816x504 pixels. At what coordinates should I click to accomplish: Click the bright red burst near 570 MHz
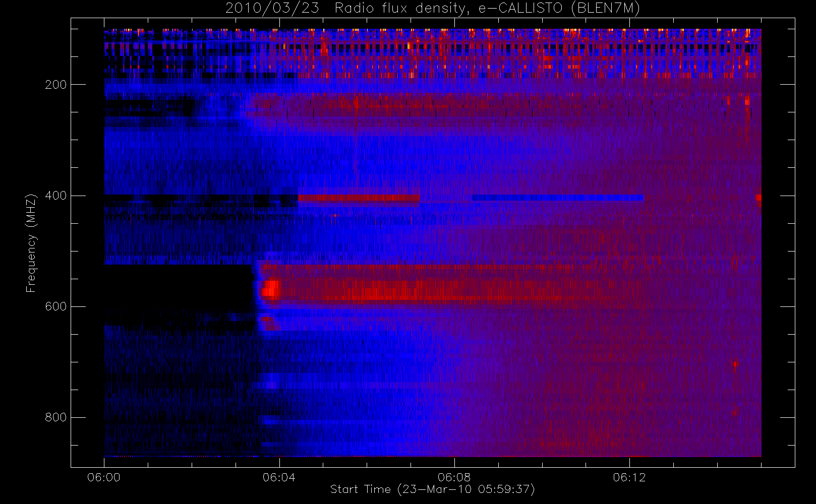coord(271,290)
